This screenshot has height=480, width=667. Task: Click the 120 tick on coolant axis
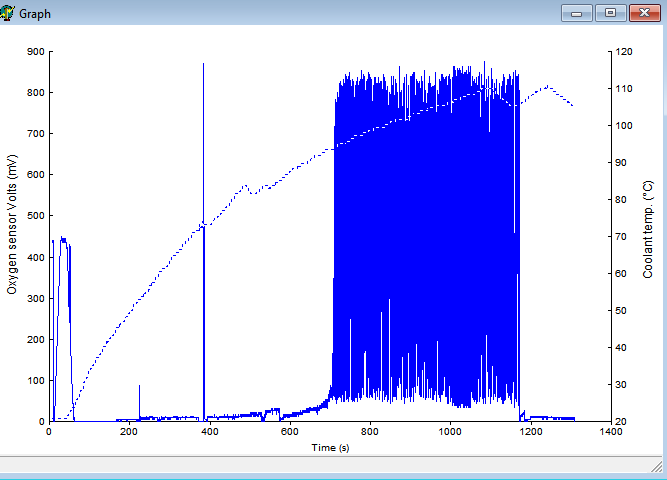click(624, 51)
